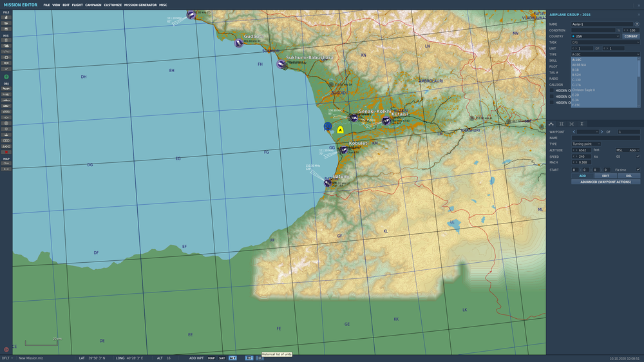This screenshot has height=362, width=644.
Task: Toggle the Fix time checkbox
Action: tap(638, 169)
